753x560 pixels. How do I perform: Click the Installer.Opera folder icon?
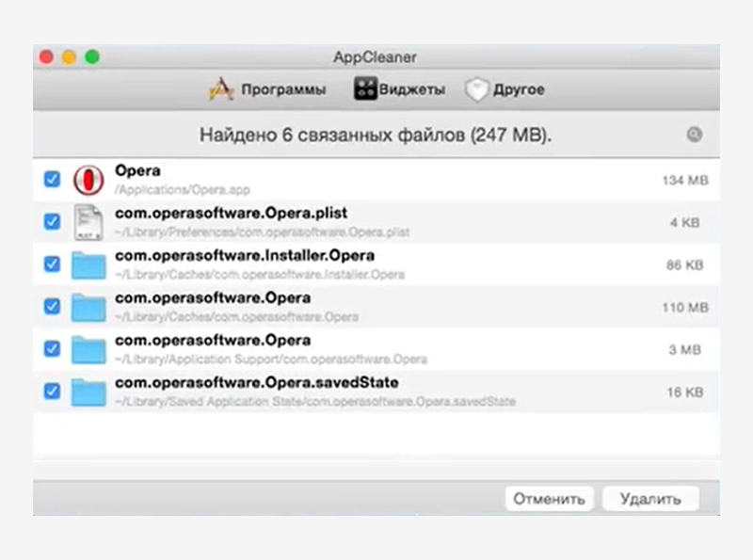click(88, 265)
